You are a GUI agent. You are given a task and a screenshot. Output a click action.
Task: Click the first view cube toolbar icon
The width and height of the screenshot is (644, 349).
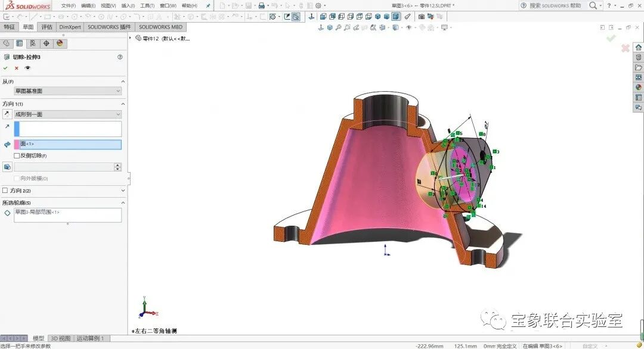323,17
